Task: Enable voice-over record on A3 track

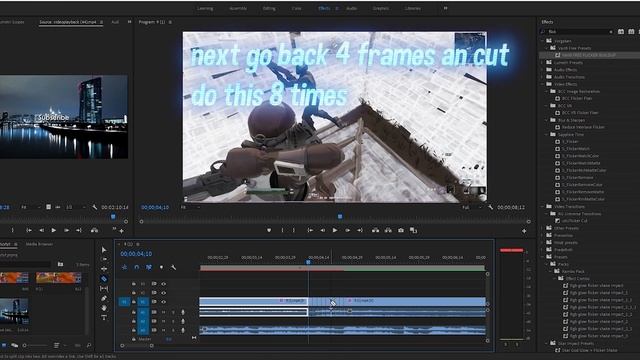Action: pyautogui.click(x=183, y=330)
